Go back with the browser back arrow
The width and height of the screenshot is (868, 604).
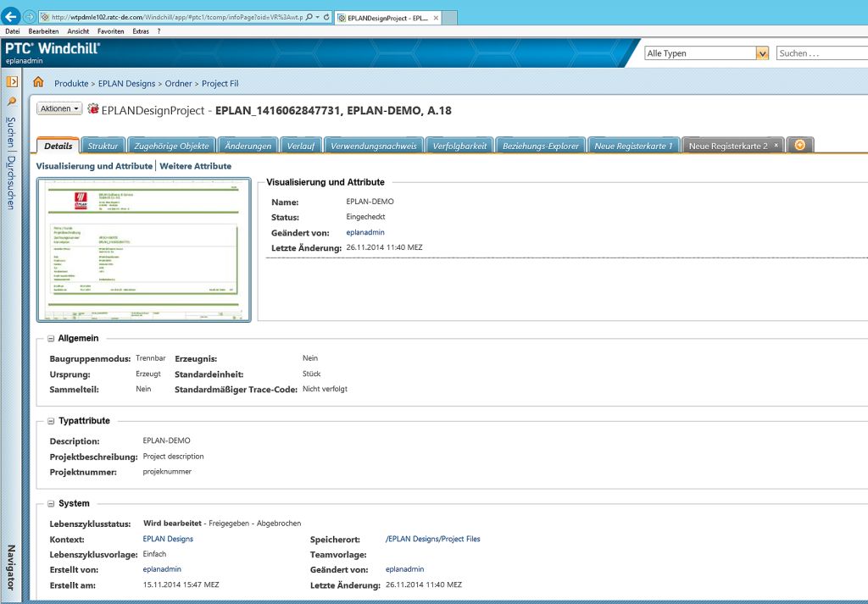click(10, 17)
